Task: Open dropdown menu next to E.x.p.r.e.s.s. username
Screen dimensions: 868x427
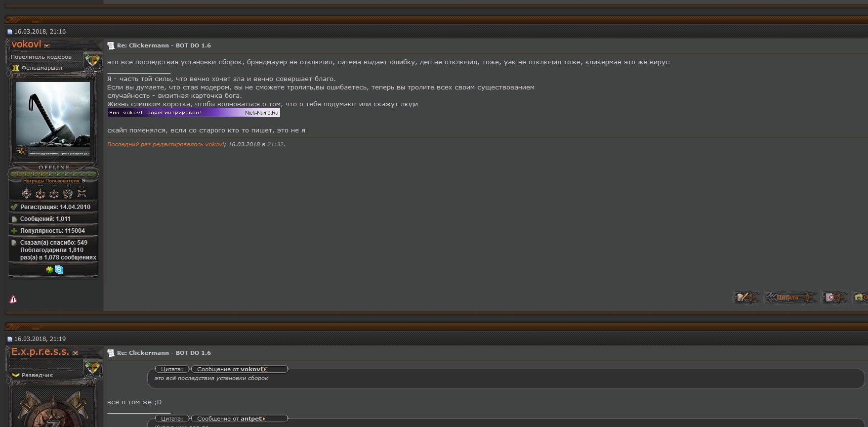Action: pos(75,353)
